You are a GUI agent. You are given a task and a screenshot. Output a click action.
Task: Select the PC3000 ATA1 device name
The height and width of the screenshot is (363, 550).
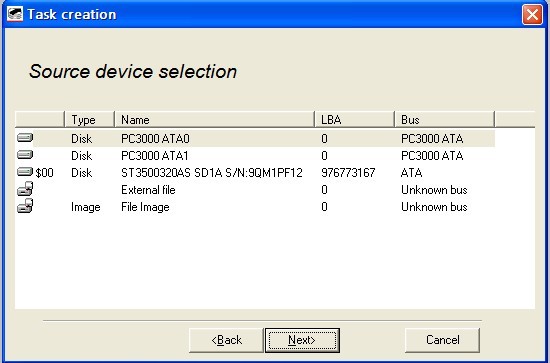click(x=155, y=156)
